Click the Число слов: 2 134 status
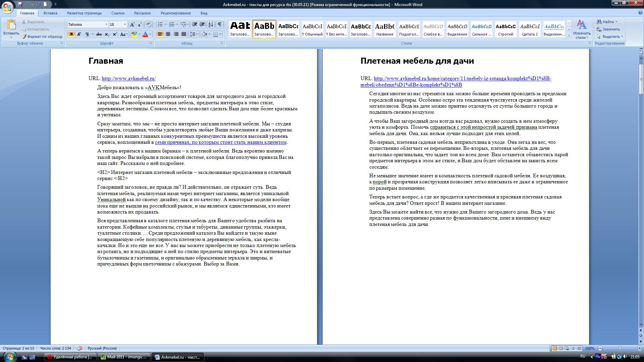Viewport: 644px width, 362px height. tap(56, 348)
